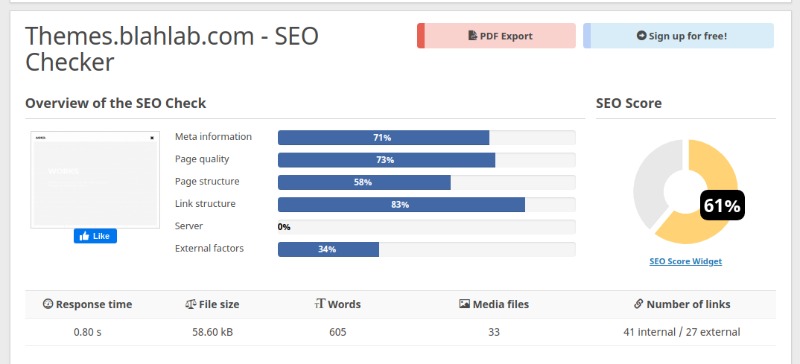Click the Meta information progress bar

427,137
